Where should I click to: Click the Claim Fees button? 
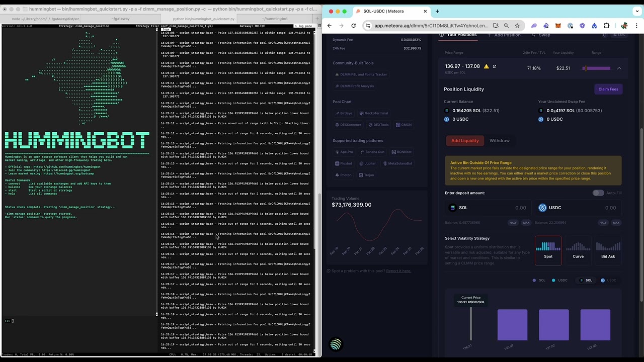point(608,89)
